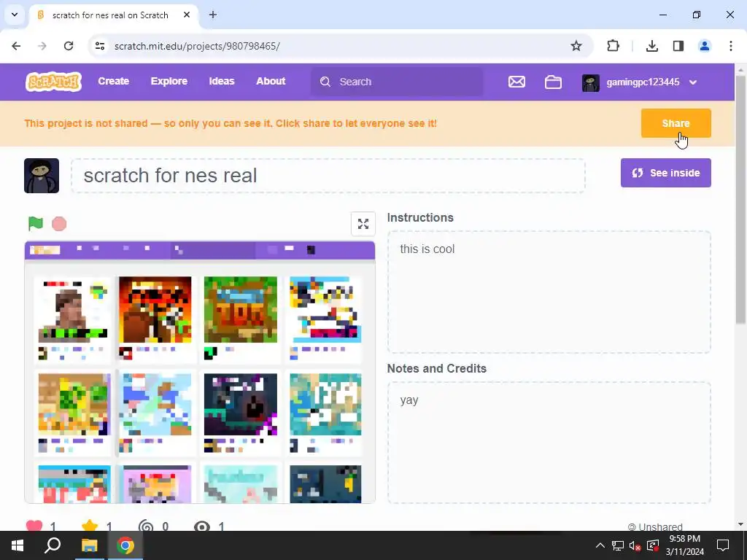Click the Scratch logo
This screenshot has width=747, height=560.
tap(53, 82)
